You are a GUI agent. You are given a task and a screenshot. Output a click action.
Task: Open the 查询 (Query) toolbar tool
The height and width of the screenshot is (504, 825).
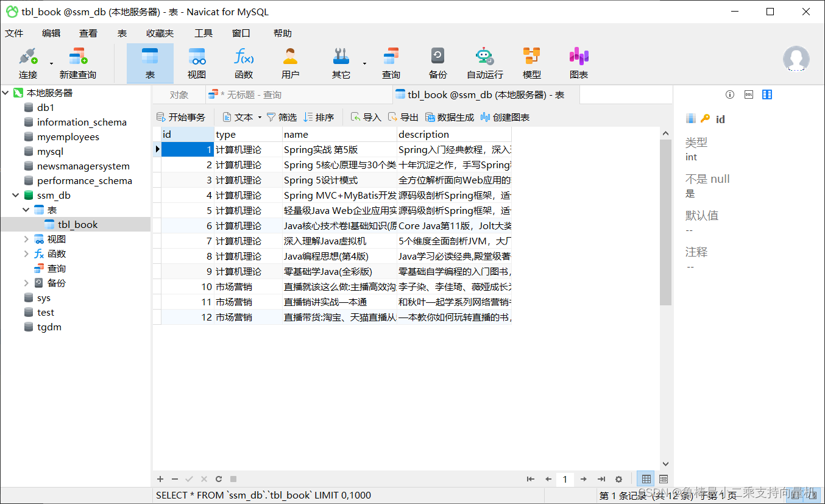(391, 63)
